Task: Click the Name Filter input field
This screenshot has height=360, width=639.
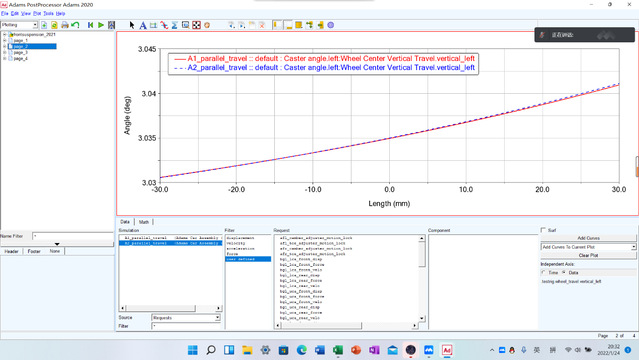Action: pyautogui.click(x=73, y=236)
